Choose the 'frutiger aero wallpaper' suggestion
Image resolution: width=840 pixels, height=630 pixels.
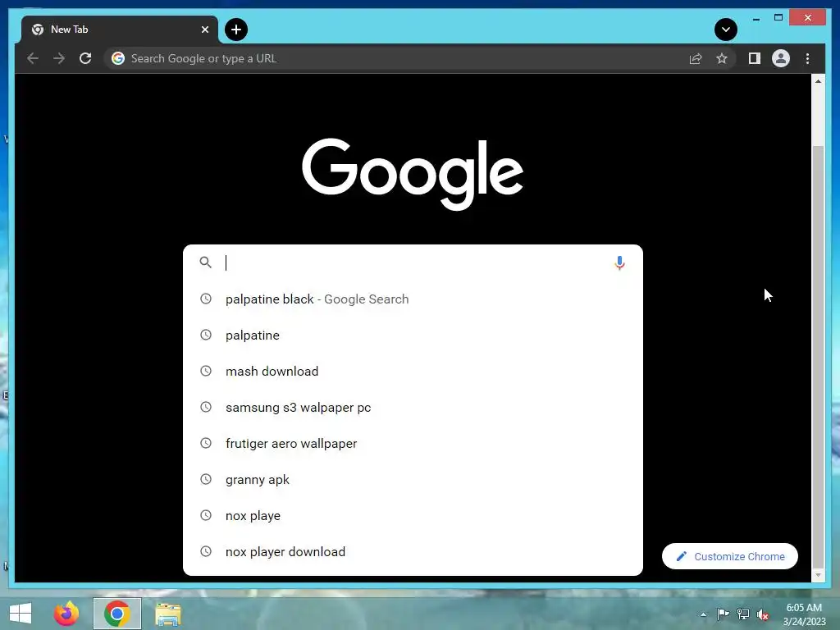point(413,444)
